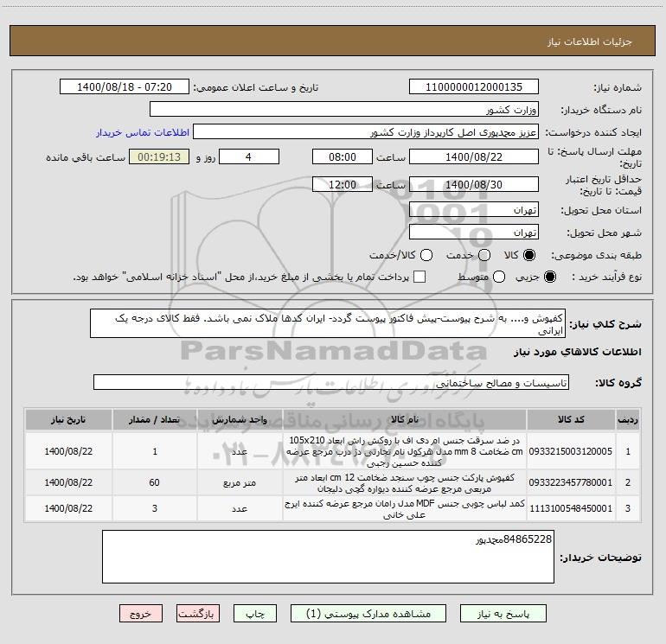This screenshot has height=644, width=666.
Task: Click the delivery city field تهران
Action: pyautogui.click(x=474, y=233)
